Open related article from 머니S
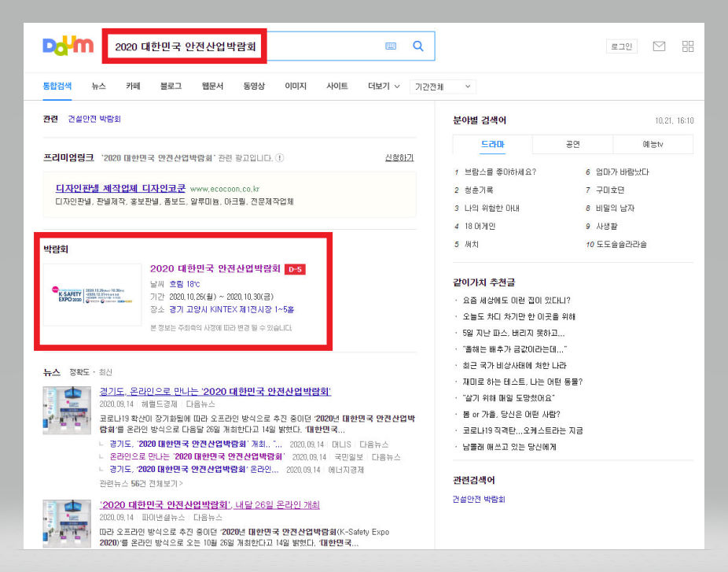 196,445
